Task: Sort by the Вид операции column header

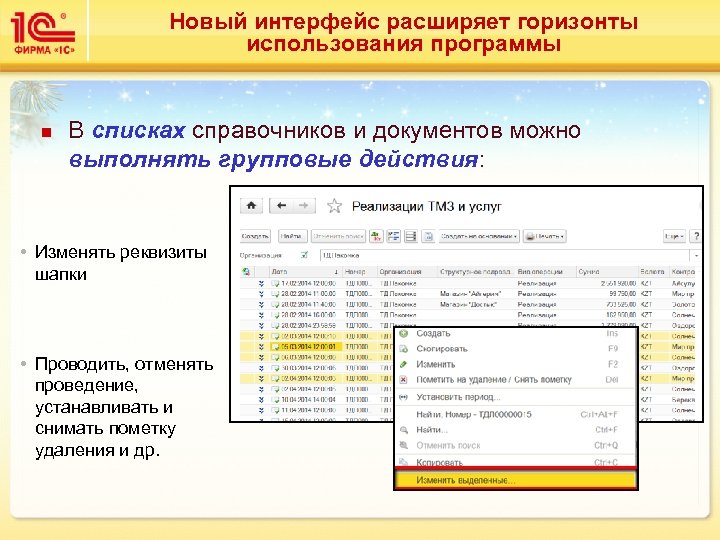Action: pyautogui.click(x=545, y=272)
